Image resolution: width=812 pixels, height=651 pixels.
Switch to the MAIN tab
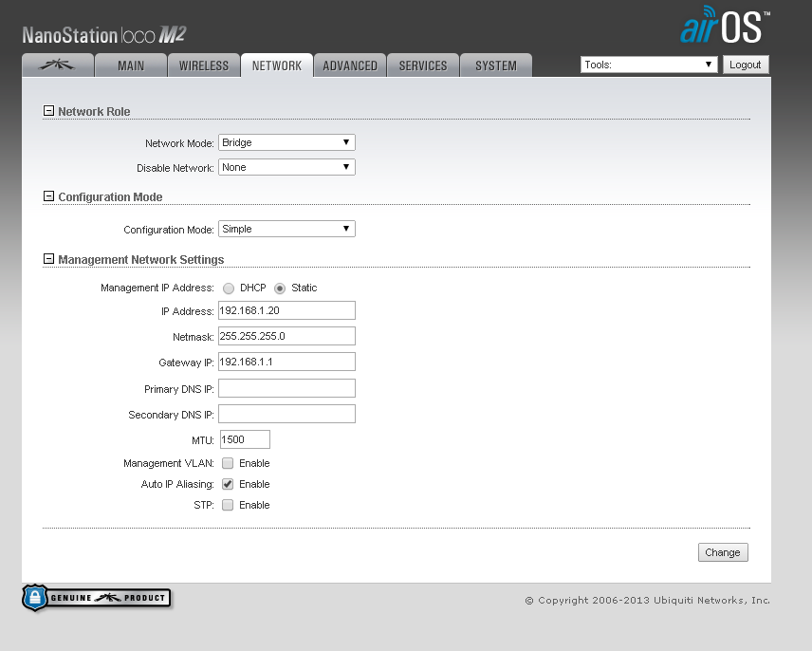click(131, 65)
